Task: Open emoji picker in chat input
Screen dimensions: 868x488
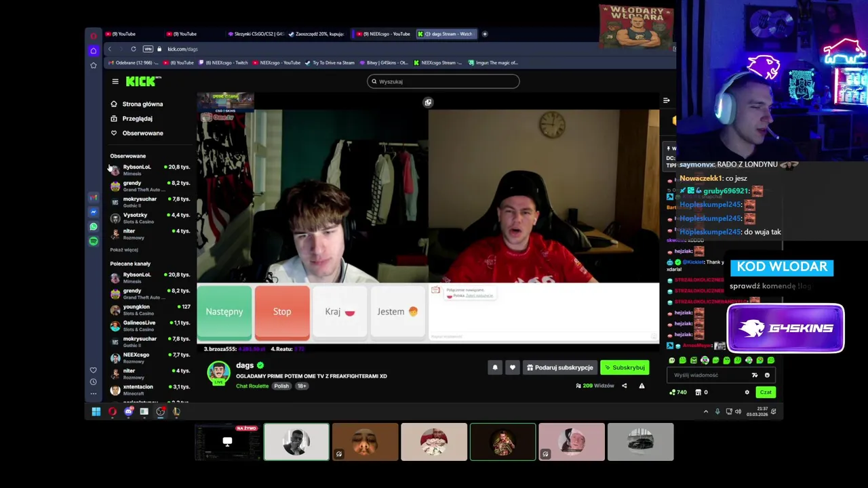Action: coord(767,375)
